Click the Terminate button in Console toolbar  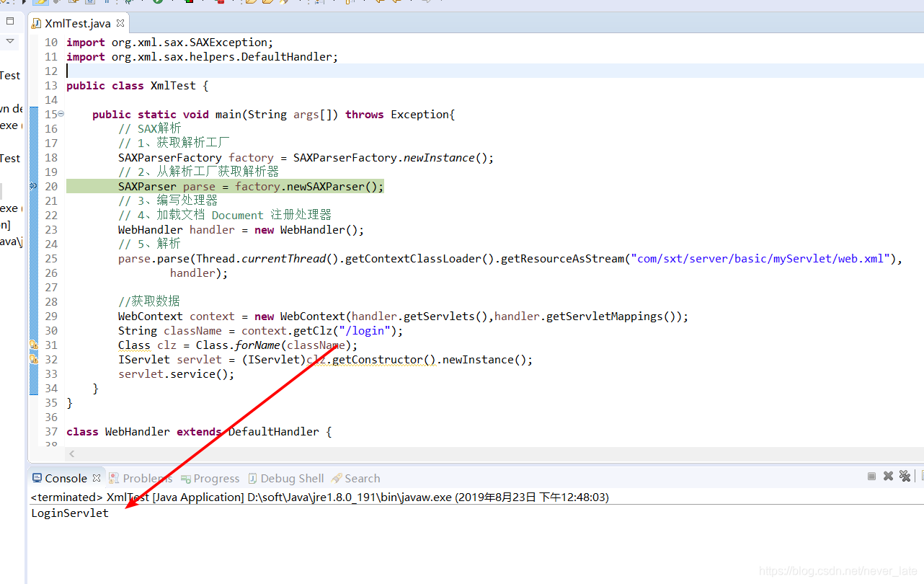click(871, 477)
